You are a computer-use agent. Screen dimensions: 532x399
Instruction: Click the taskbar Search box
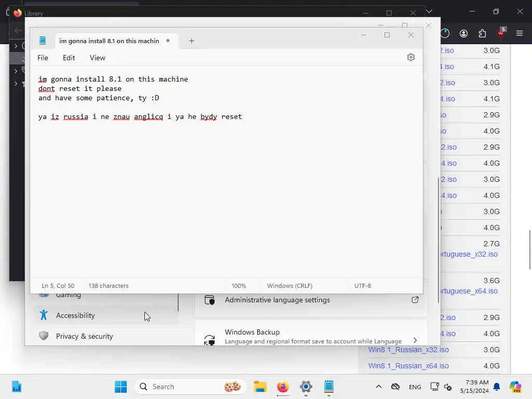tap(190, 387)
